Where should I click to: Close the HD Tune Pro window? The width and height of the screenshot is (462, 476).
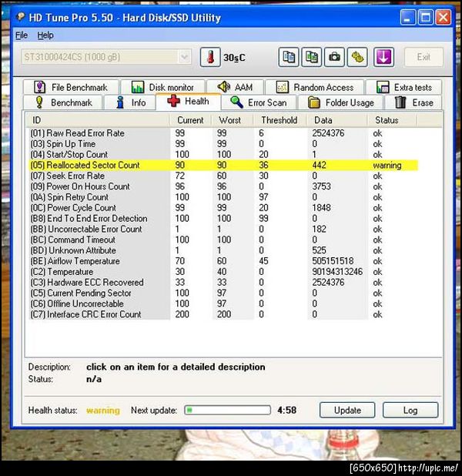point(444,17)
